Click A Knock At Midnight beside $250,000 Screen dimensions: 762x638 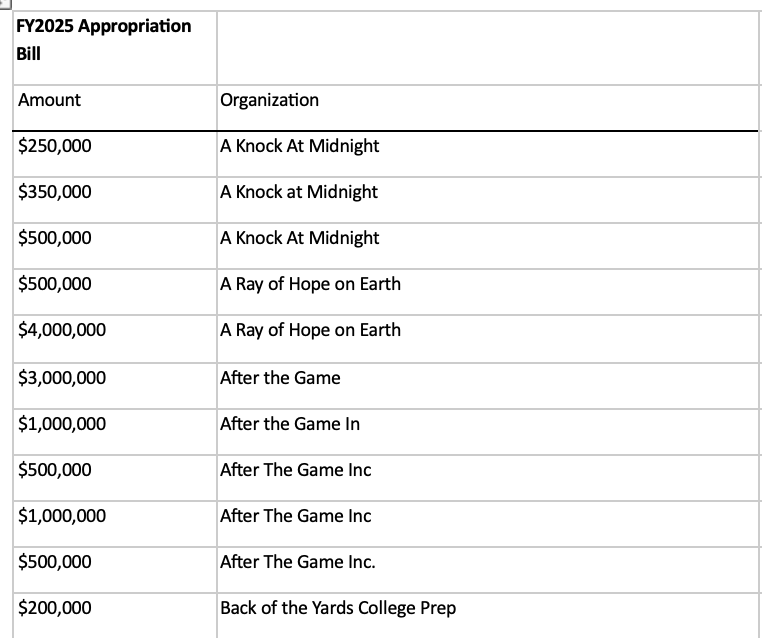pos(299,146)
